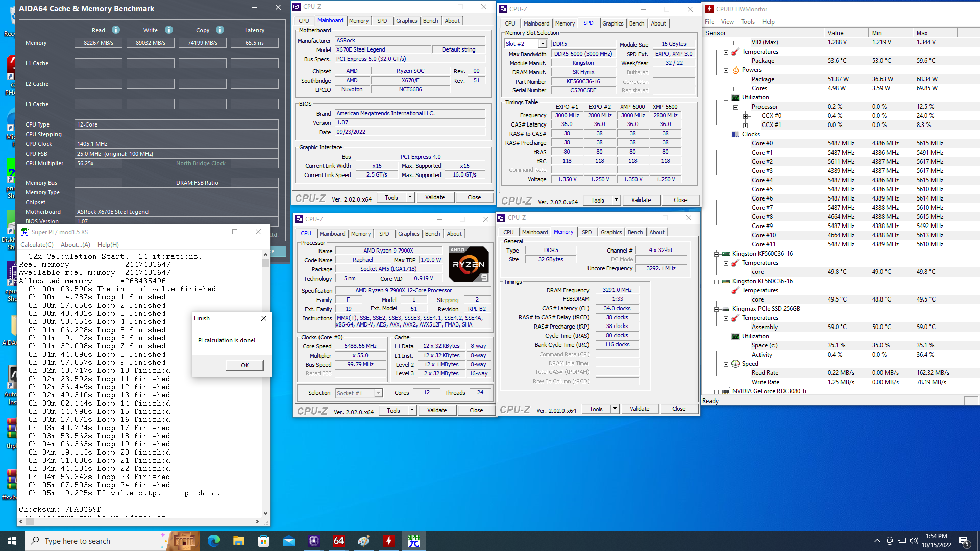Open Tools dropdown arrow in CPU-Z Mainboard window

point(410,197)
